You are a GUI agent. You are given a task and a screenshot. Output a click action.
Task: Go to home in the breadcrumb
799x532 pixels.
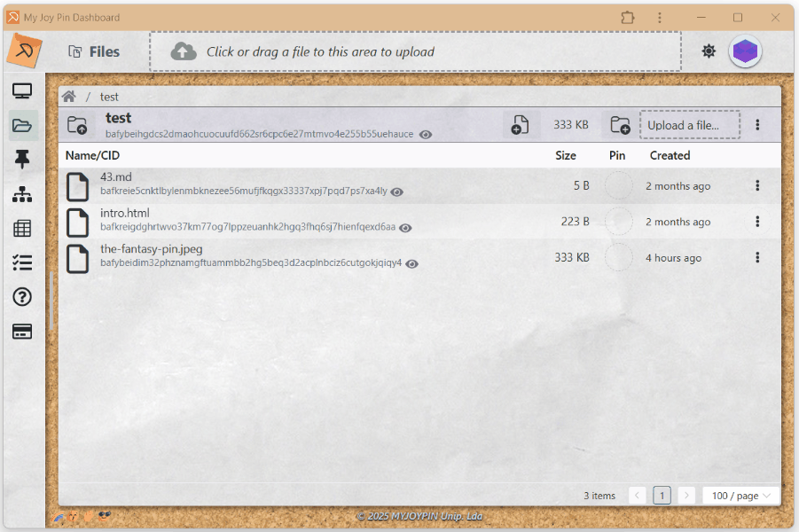click(x=68, y=97)
